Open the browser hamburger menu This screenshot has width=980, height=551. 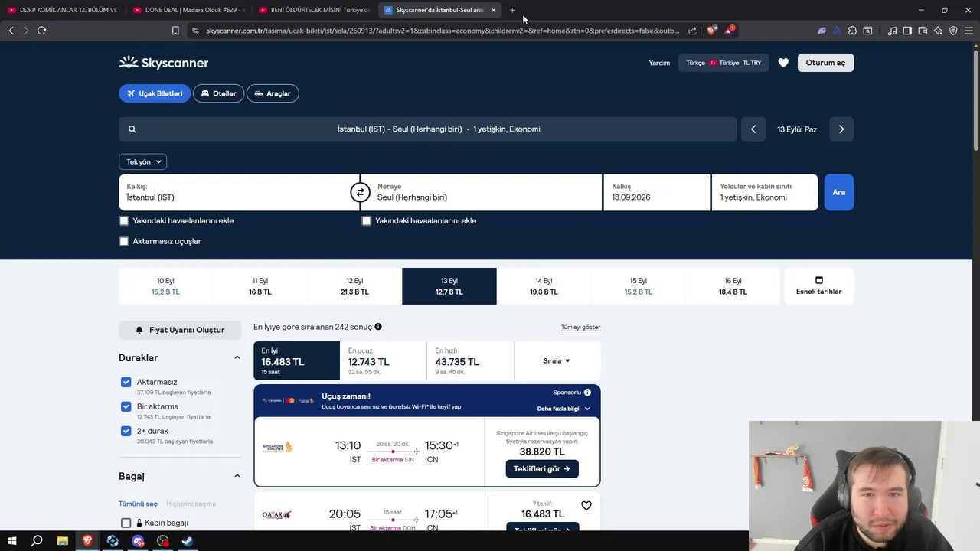(969, 31)
